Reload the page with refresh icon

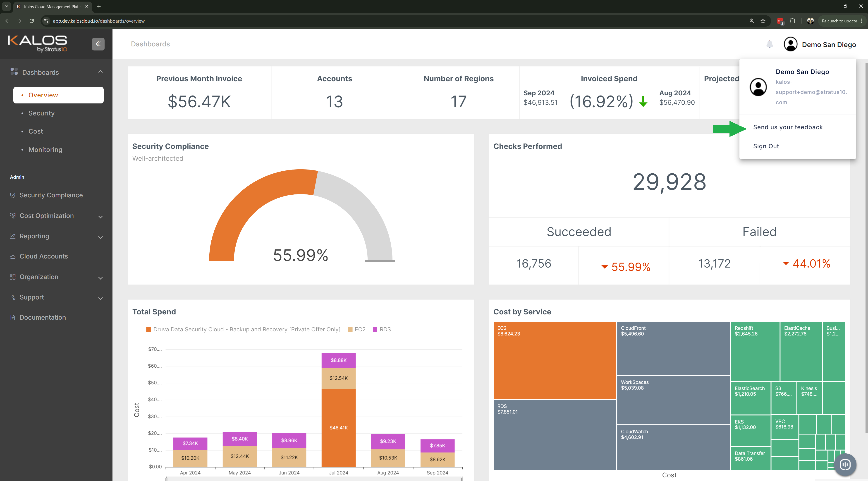coord(32,21)
